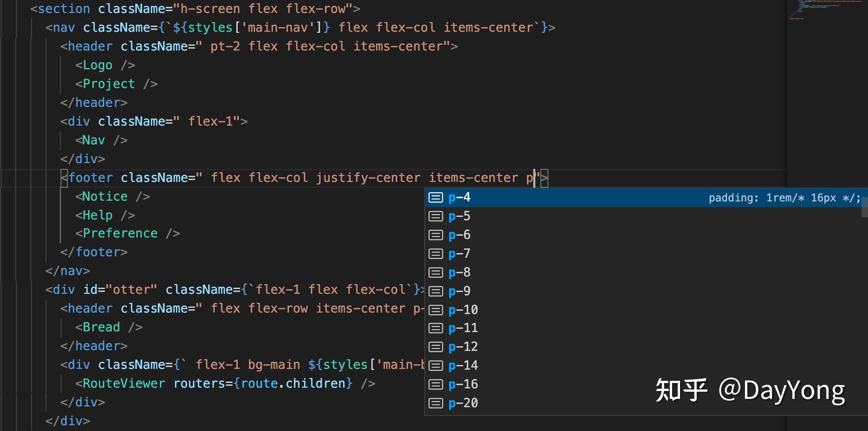The width and height of the screenshot is (868, 431).
Task: Select p-10 in the IntelliSense list
Action: click(463, 310)
